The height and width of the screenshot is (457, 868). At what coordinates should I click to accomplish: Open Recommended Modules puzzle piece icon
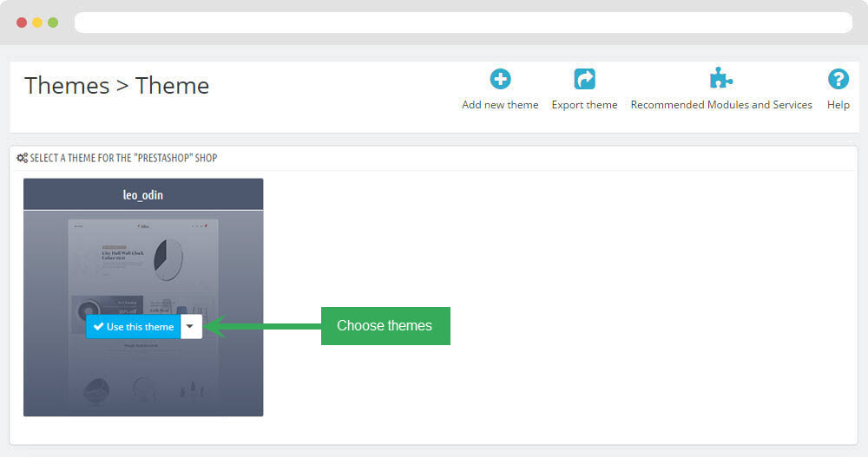pos(720,79)
